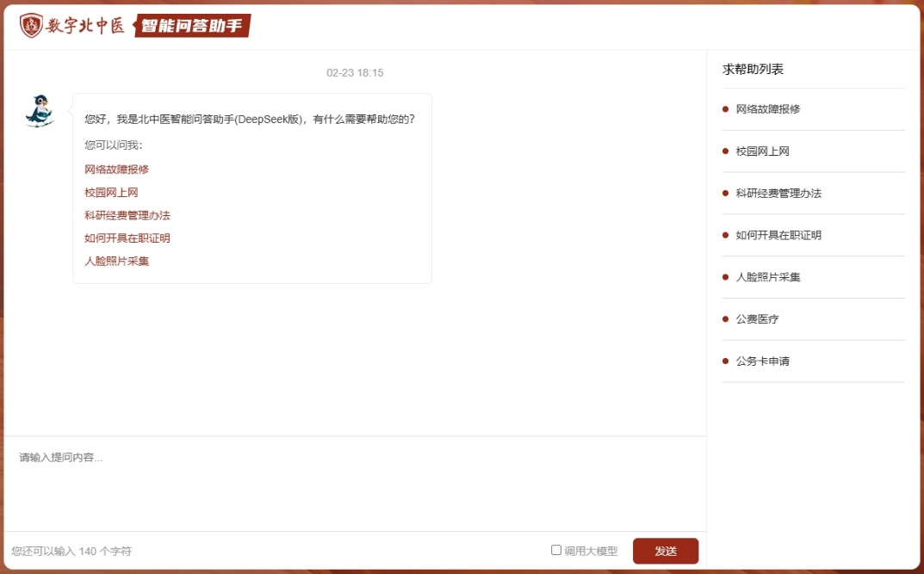This screenshot has height=574, width=924.
Task: Click 人脸照片采集 link in chat bubble
Action: coord(116,261)
